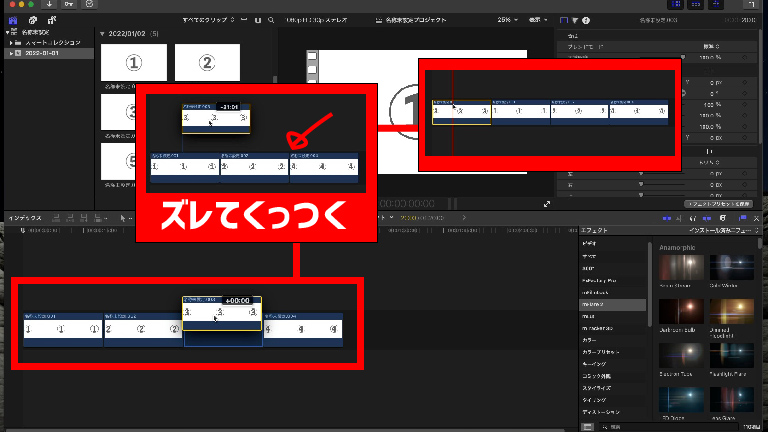Open the viewer zoom 25% dropdown
Image resolution: width=768 pixels, height=432 pixels.
coord(507,20)
